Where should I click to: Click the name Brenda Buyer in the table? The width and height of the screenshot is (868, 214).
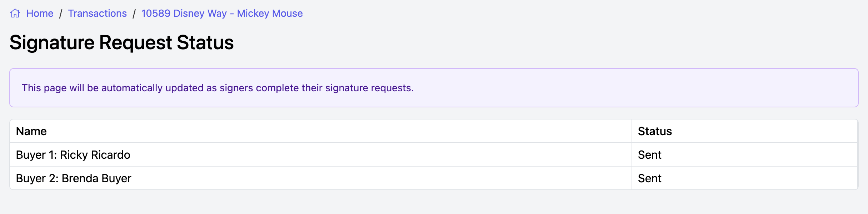coord(96,178)
